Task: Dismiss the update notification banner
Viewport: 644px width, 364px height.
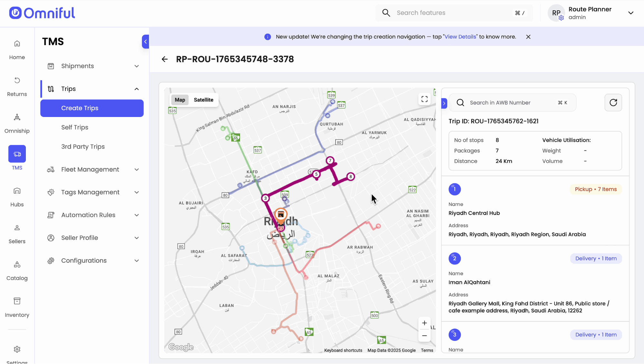Action: coord(528,37)
